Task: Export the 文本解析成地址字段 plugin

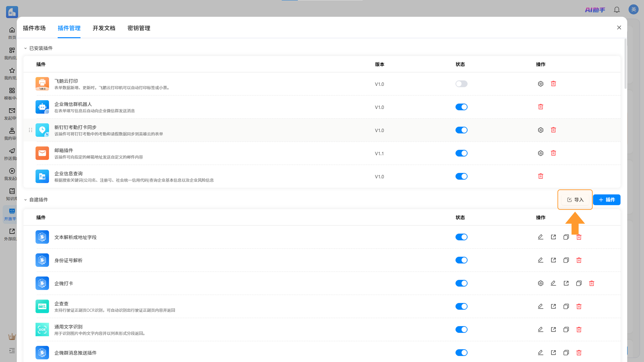Action: [553, 237]
